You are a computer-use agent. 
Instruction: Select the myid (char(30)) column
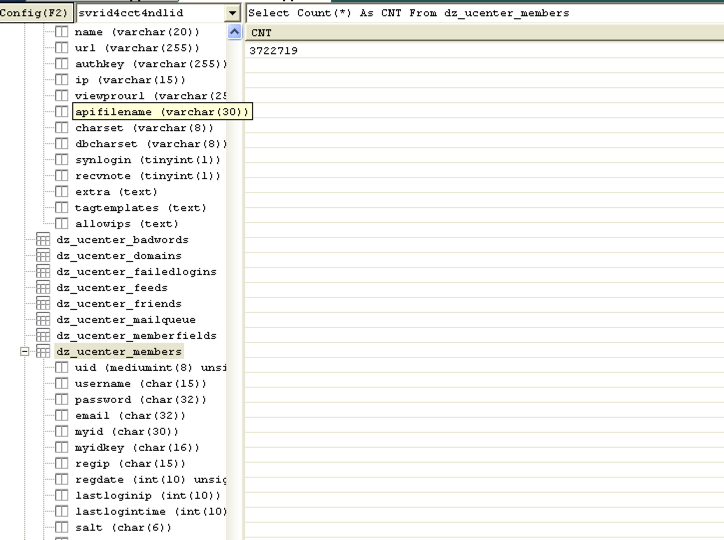127,432
